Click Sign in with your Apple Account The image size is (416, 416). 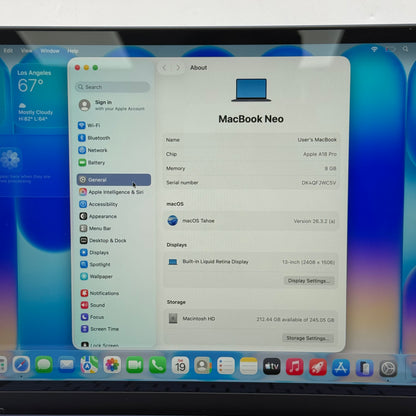113,105
